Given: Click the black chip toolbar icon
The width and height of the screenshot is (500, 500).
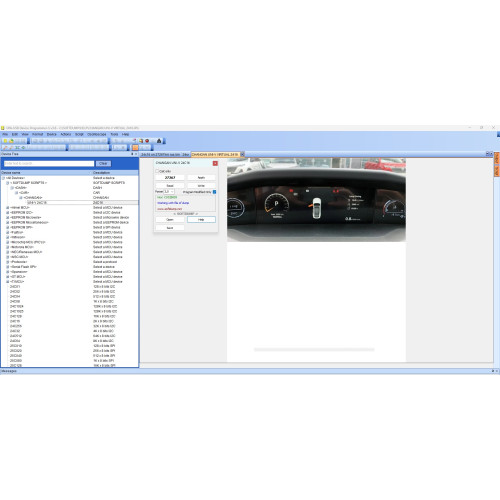Looking at the screenshot, I should tap(159, 141).
